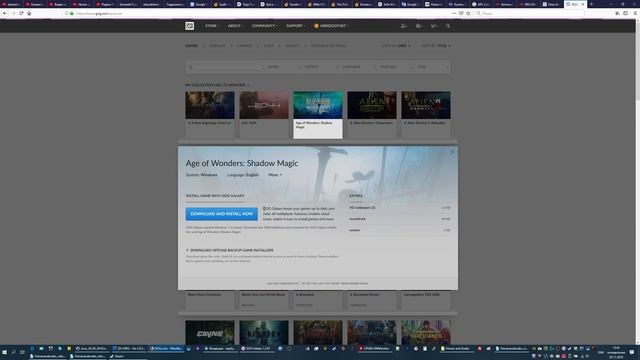Open the GENRE filter dropdown
Screen dimensions: 640x360
284,67
